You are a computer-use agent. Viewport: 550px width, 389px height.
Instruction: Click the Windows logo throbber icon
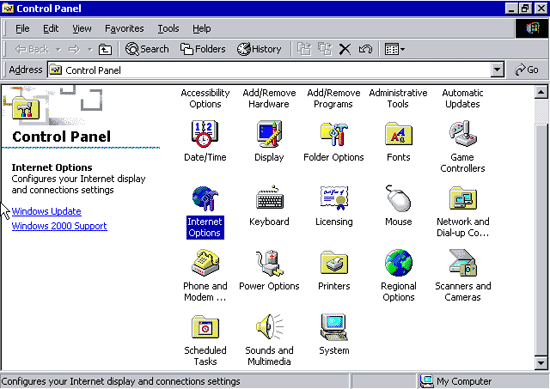(532, 28)
